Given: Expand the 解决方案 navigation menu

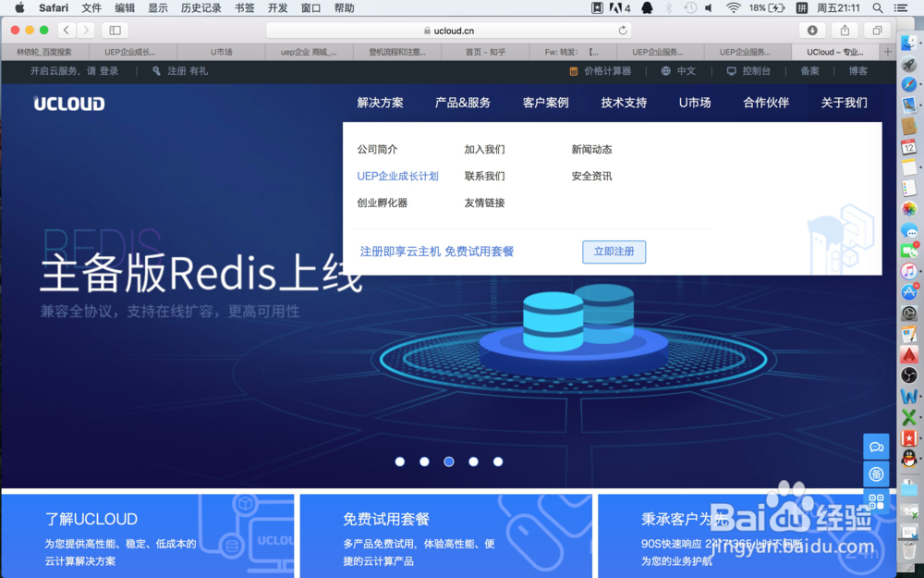Looking at the screenshot, I should [x=379, y=103].
